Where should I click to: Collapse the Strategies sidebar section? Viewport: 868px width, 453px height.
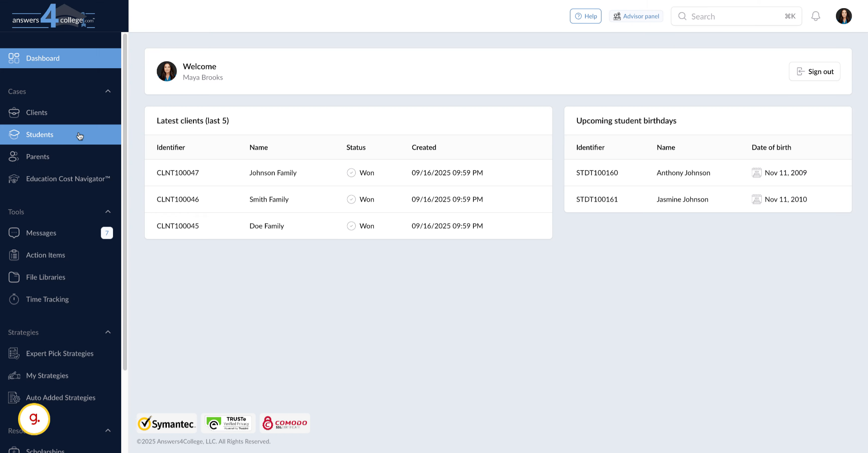[x=108, y=332]
